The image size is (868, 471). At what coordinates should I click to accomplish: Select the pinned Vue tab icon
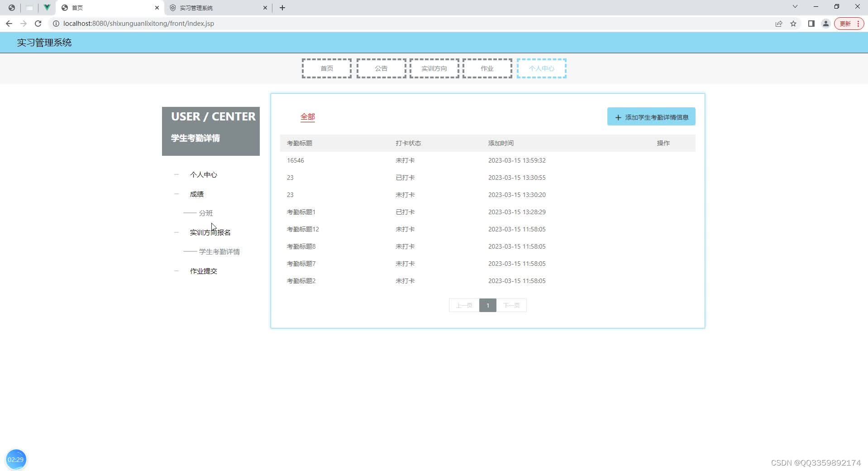pos(47,8)
